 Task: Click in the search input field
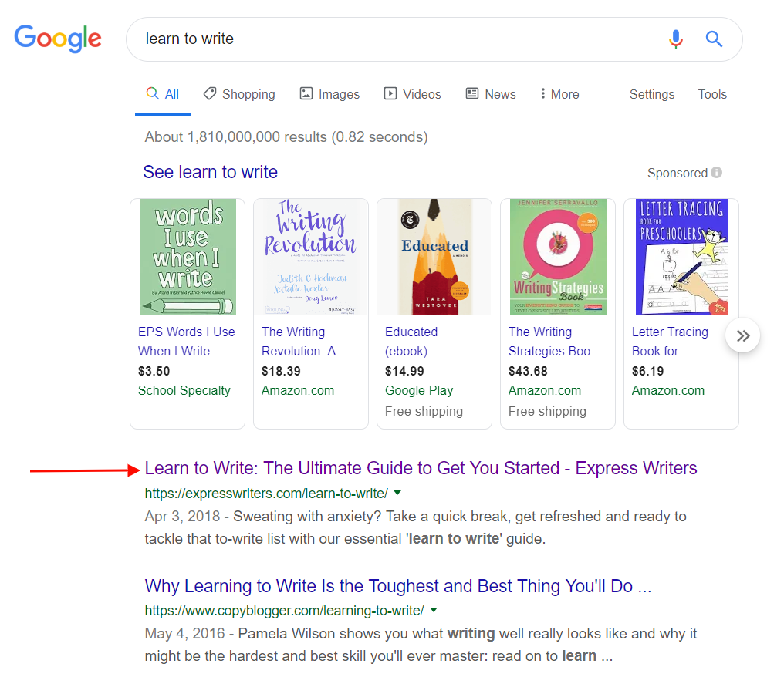pyautogui.click(x=386, y=39)
